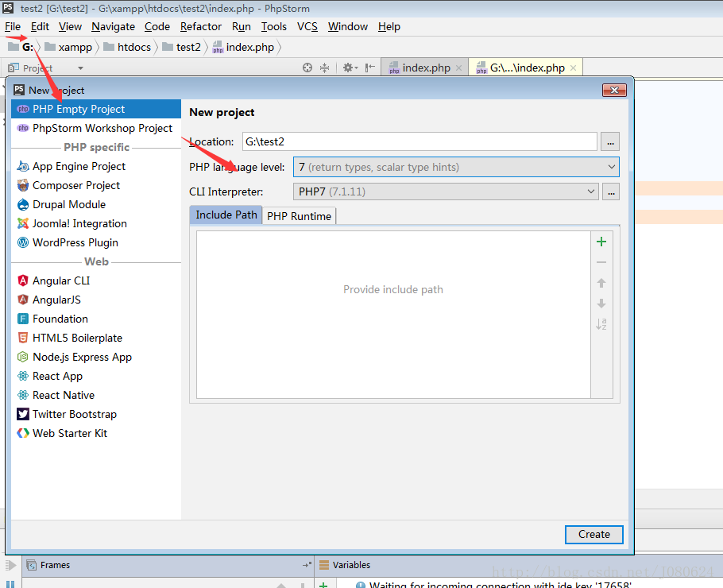Screen dimensions: 723x588
Task: Open the View menu
Action: click(x=70, y=27)
